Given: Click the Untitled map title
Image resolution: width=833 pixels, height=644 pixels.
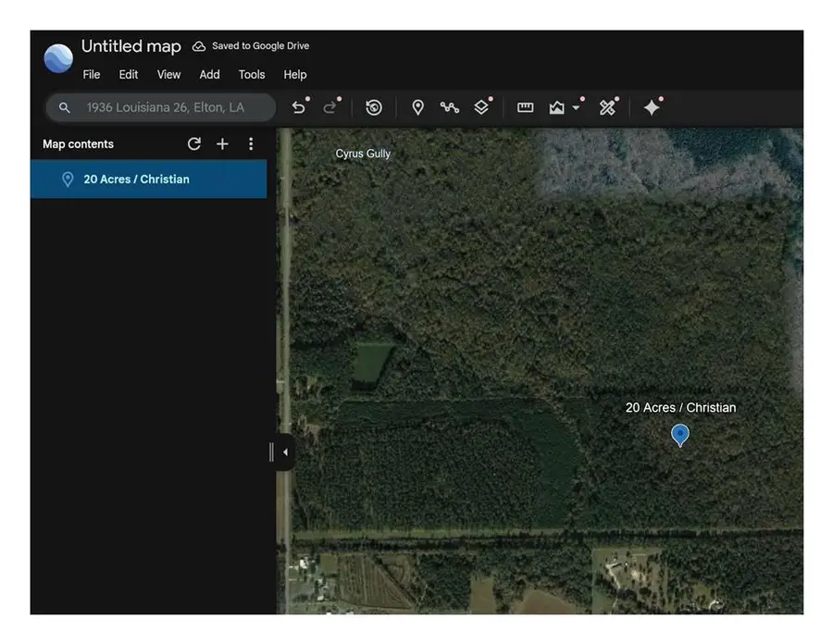Looking at the screenshot, I should point(131,46).
